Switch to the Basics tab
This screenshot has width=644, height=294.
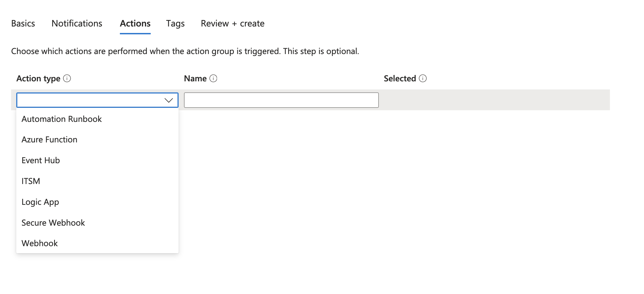point(23,24)
